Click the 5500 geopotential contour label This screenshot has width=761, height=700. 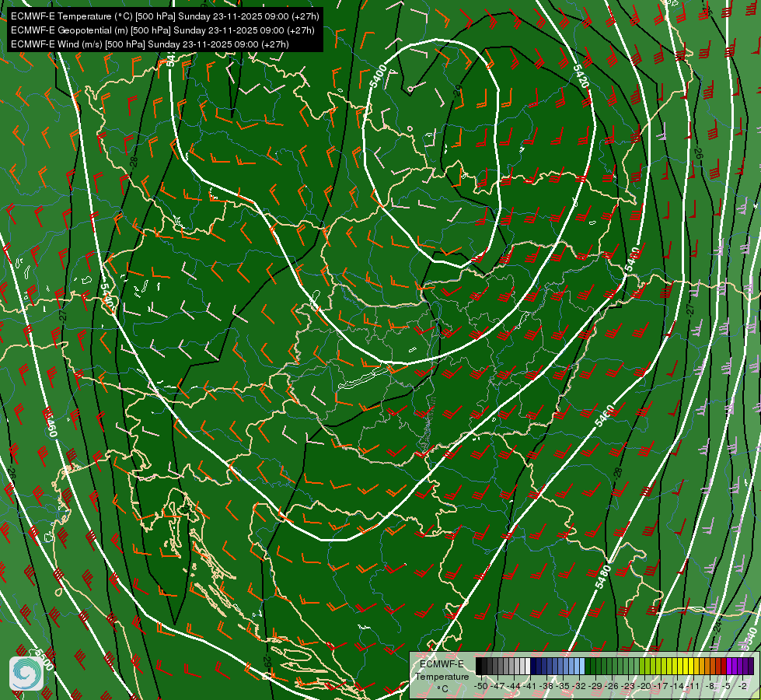44,660
